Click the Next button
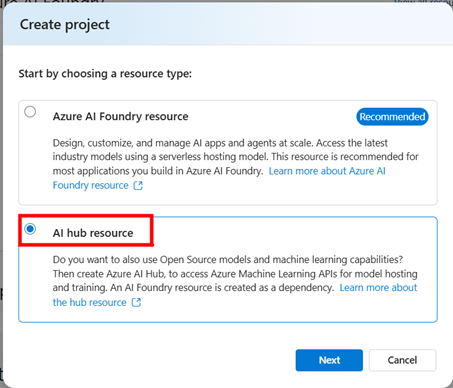The image size is (453, 388). tap(329, 360)
